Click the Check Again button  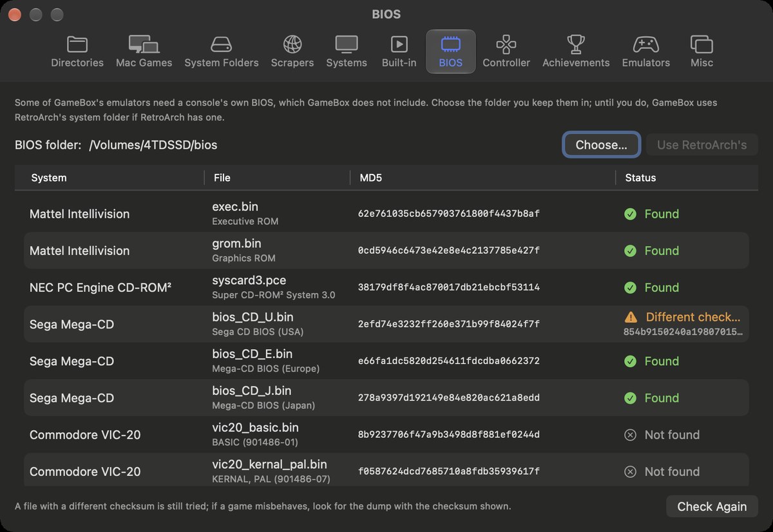point(712,506)
